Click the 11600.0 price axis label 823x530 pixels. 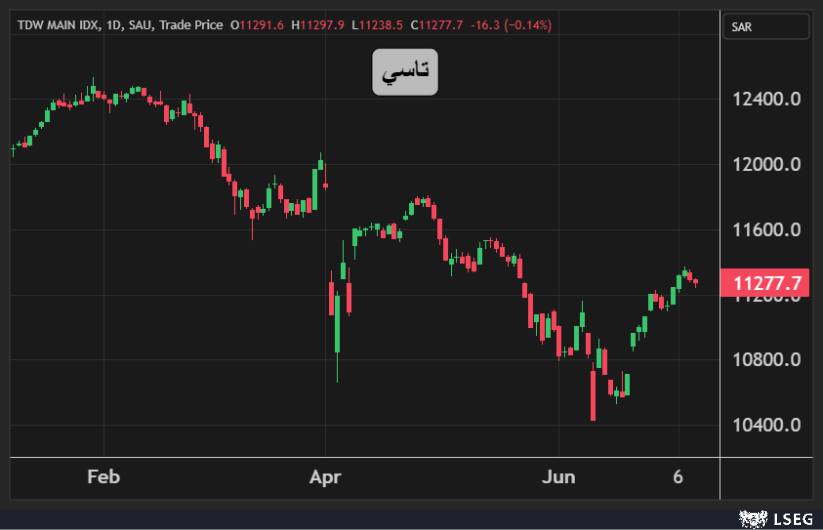click(x=767, y=230)
